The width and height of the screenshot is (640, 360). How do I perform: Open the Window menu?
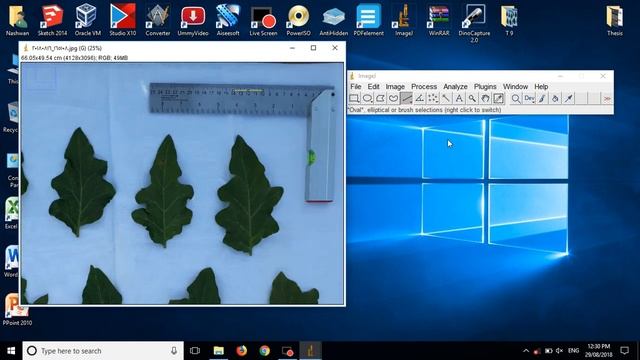515,87
